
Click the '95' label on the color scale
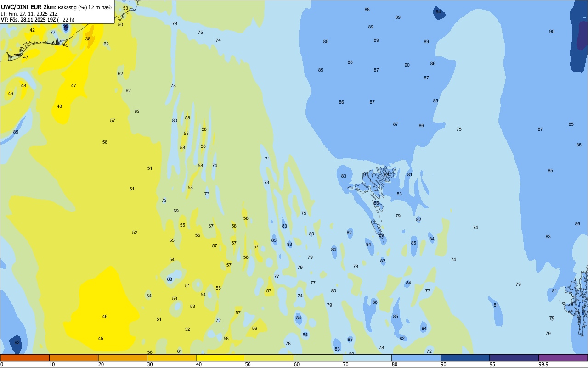click(492, 364)
